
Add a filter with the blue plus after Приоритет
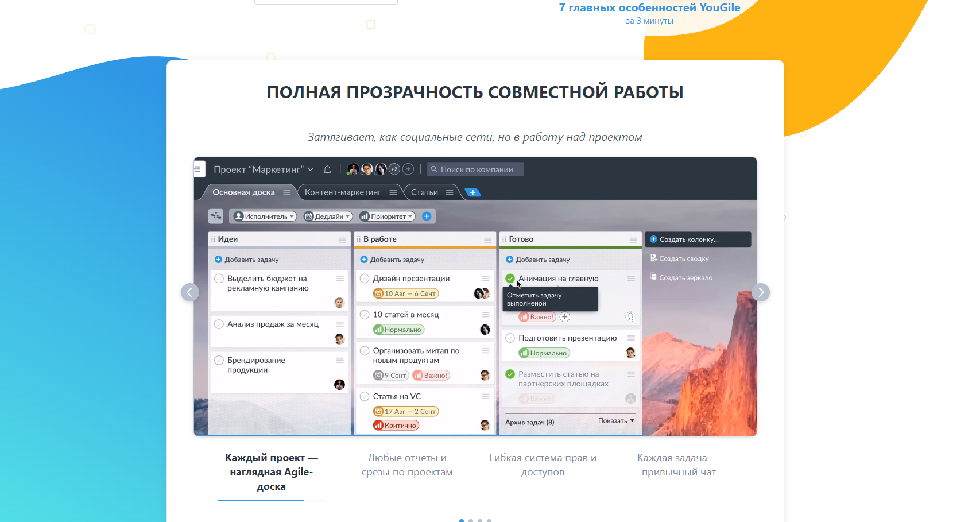[x=427, y=216]
